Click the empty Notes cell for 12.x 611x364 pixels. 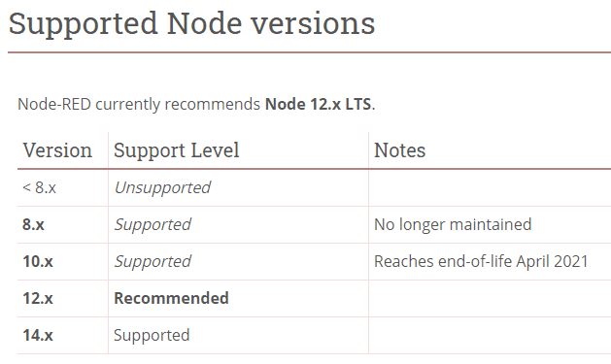[x=490, y=299]
